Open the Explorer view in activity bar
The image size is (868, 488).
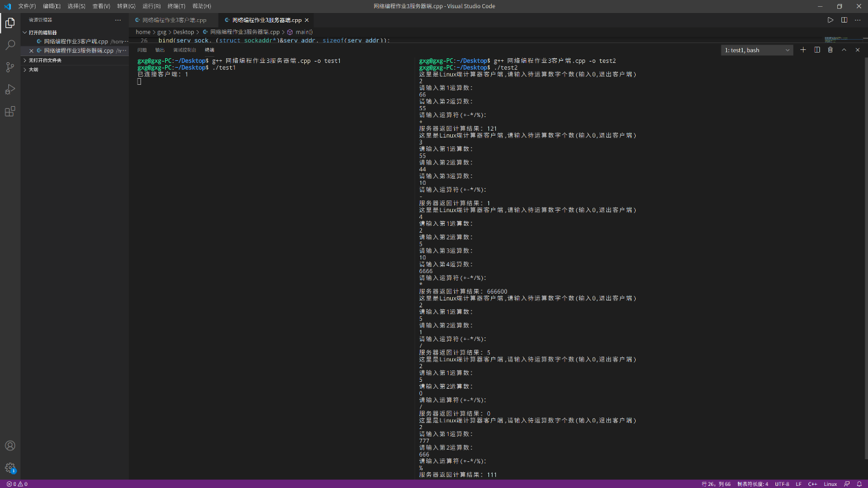pos(10,23)
